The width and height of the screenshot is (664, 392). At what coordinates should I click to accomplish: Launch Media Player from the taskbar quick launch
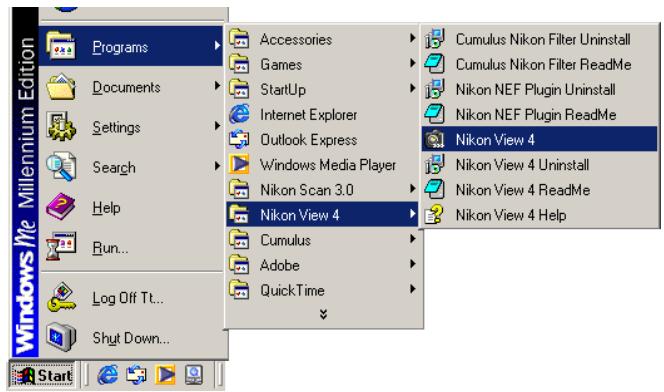pos(165,375)
